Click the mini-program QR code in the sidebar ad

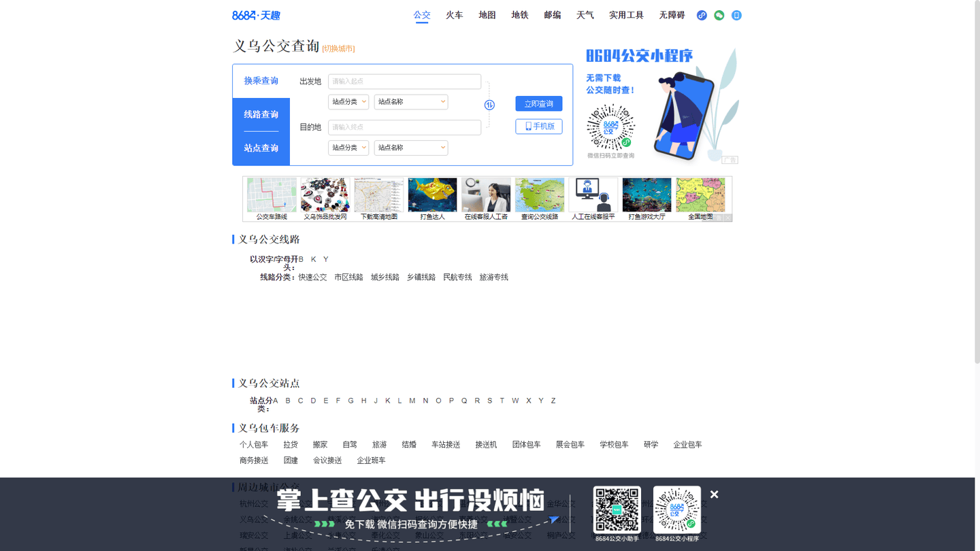610,127
